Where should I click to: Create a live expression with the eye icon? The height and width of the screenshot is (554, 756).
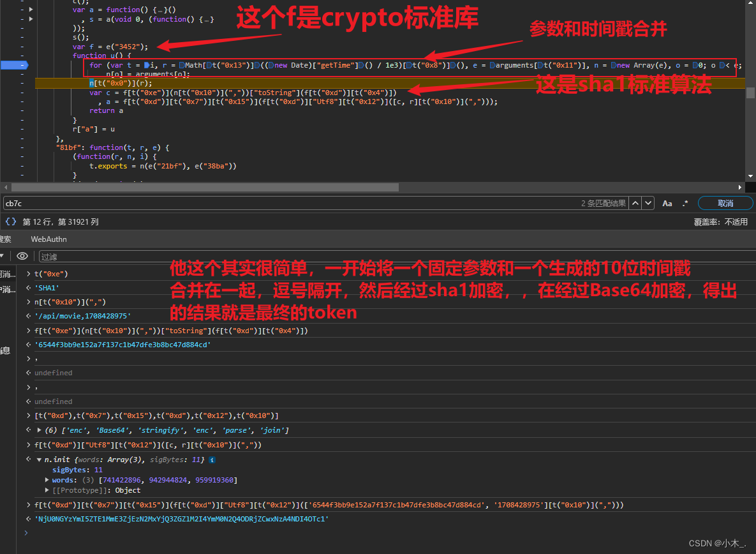coord(22,255)
